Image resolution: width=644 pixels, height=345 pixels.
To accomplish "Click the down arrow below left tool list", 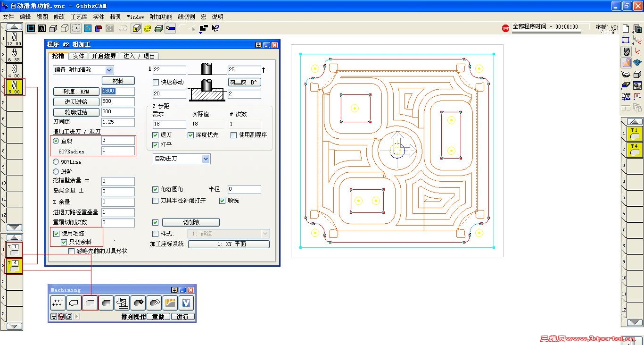I will pyautogui.click(x=15, y=227).
